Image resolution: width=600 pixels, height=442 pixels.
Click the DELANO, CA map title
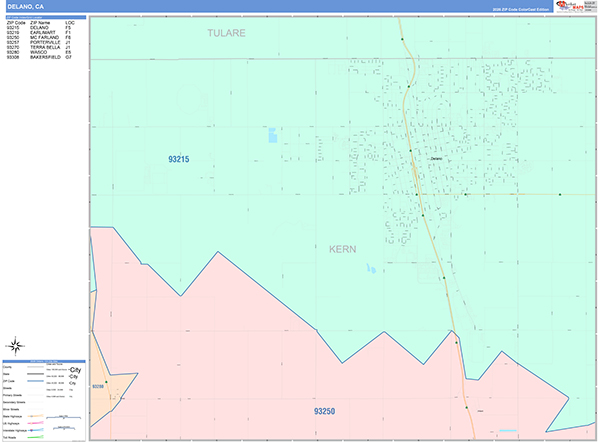[26, 7]
